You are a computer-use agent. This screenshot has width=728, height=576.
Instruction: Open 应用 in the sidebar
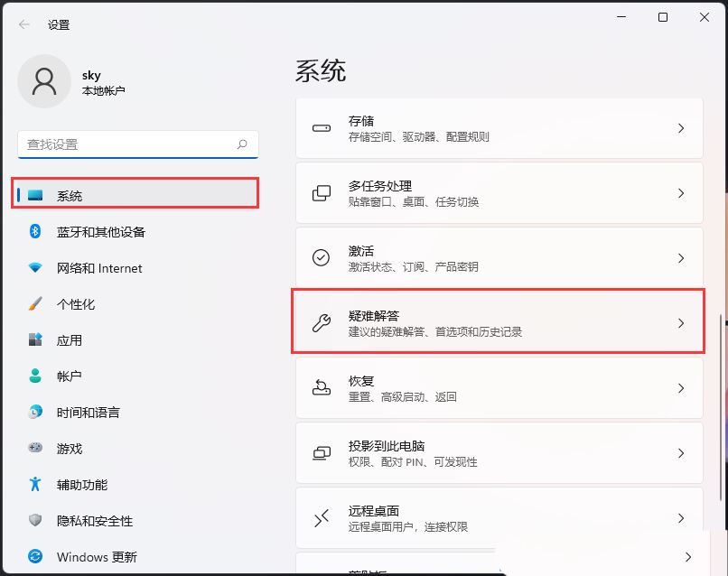pyautogui.click(x=70, y=340)
